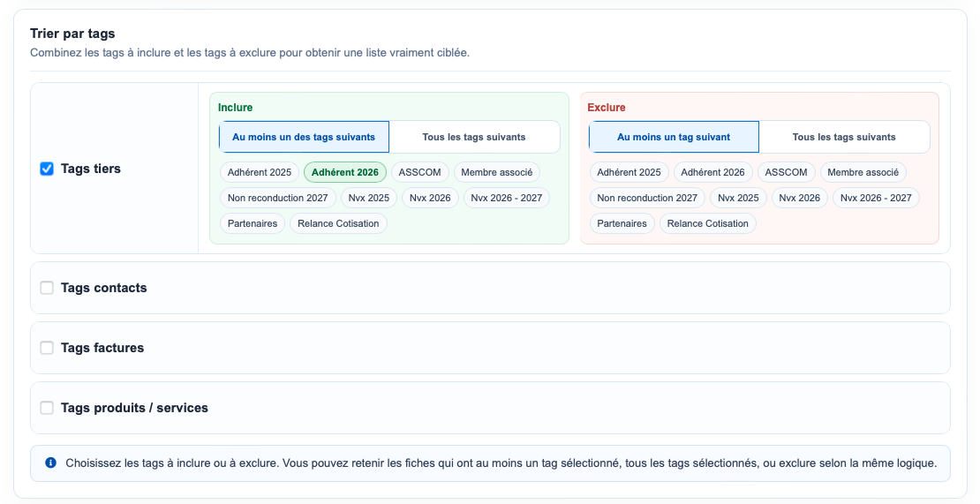This screenshot has width=980, height=504.
Task: Select 'Tous les tags suivants' in Exclure
Action: pos(844,137)
